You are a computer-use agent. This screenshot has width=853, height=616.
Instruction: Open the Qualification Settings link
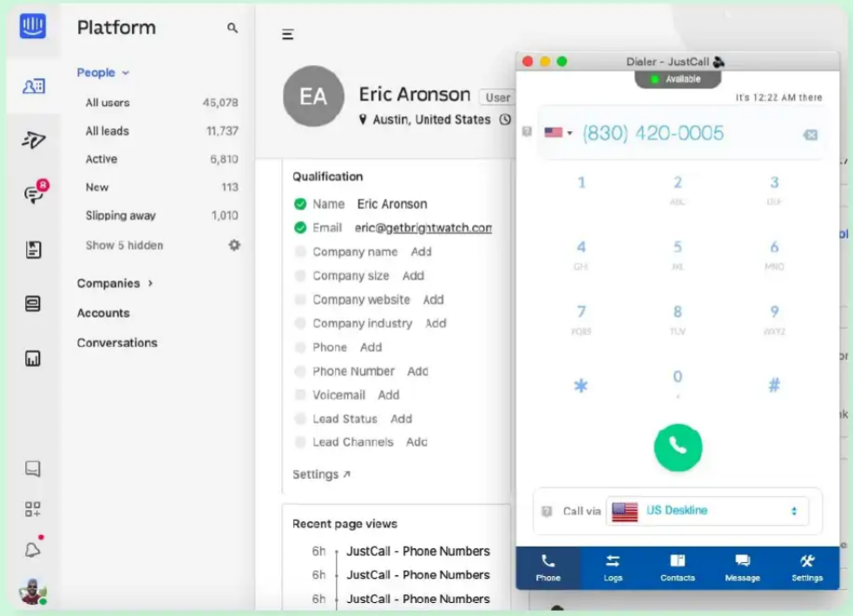pyautogui.click(x=322, y=475)
